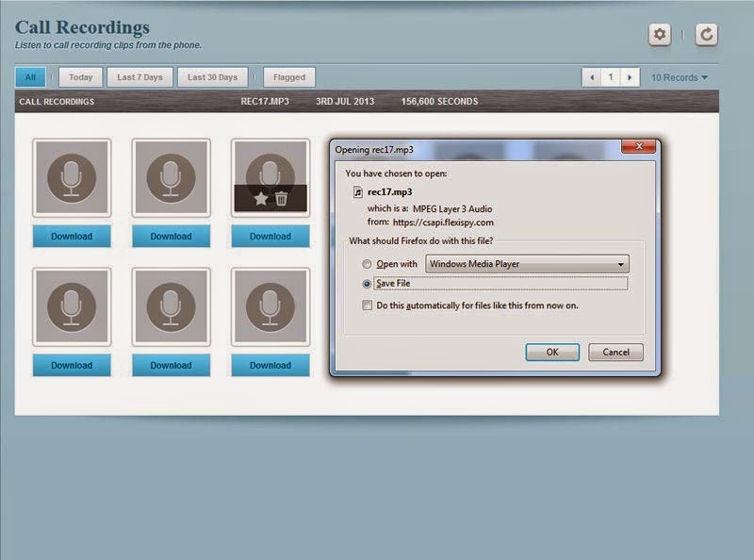Viewport: 754px width, 560px height.
Task: Open the settings gear icon
Action: (x=659, y=35)
